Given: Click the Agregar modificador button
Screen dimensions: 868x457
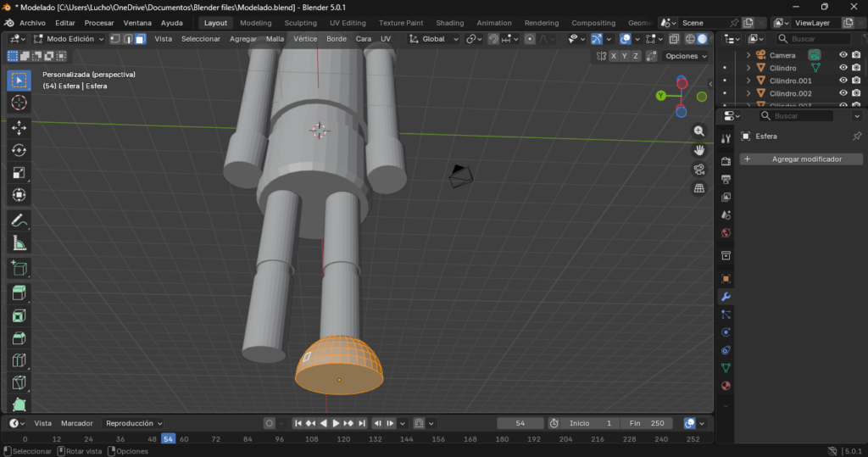Looking at the screenshot, I should (x=801, y=159).
